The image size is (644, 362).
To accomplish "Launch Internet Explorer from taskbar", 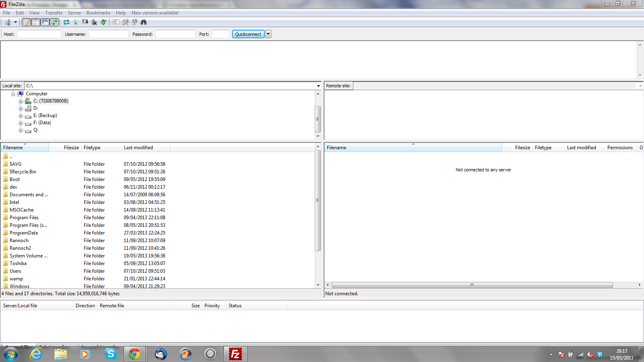I will click(x=36, y=354).
